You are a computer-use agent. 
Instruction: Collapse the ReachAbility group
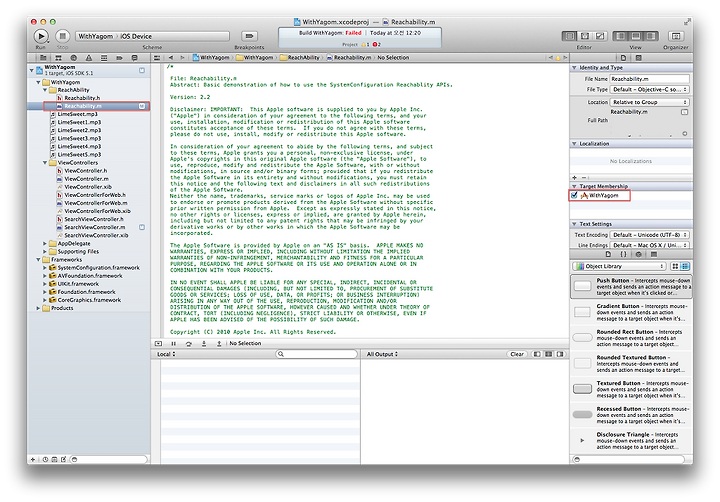[x=45, y=90]
